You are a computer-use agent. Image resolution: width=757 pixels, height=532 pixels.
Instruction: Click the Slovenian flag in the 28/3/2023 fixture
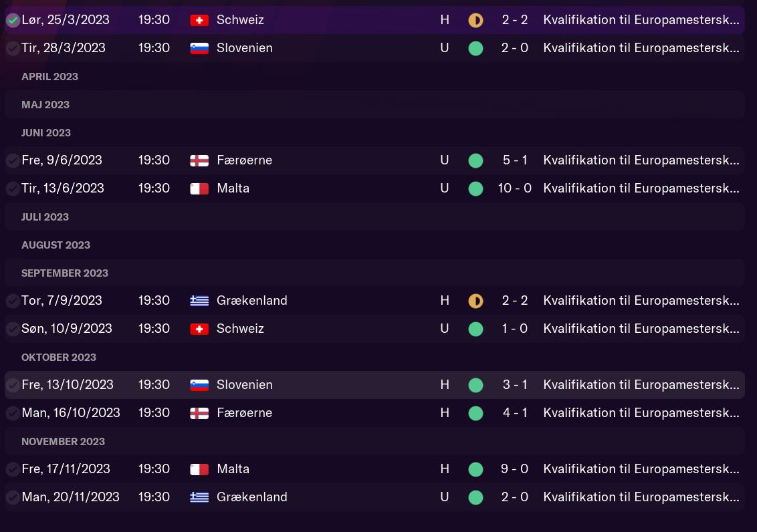199,48
